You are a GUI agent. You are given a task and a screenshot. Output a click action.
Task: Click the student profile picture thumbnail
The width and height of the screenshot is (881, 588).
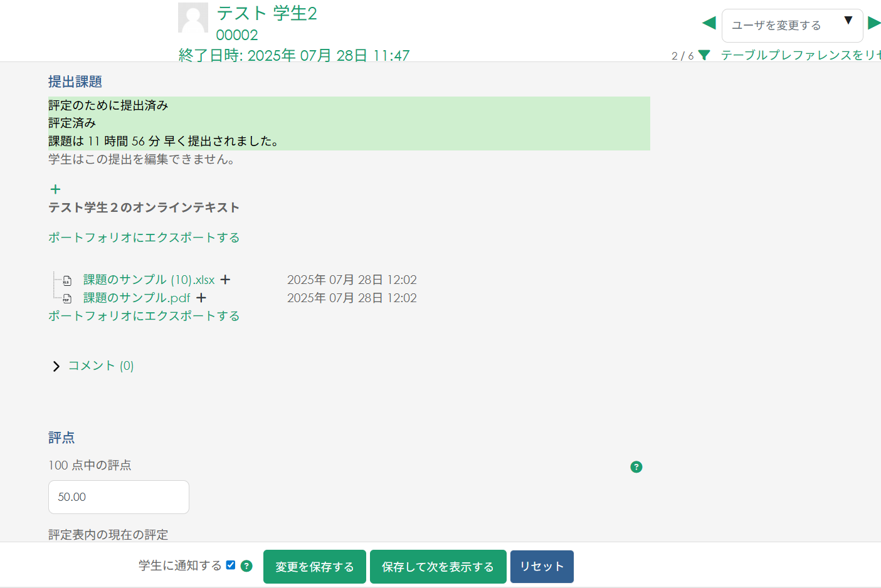click(193, 18)
